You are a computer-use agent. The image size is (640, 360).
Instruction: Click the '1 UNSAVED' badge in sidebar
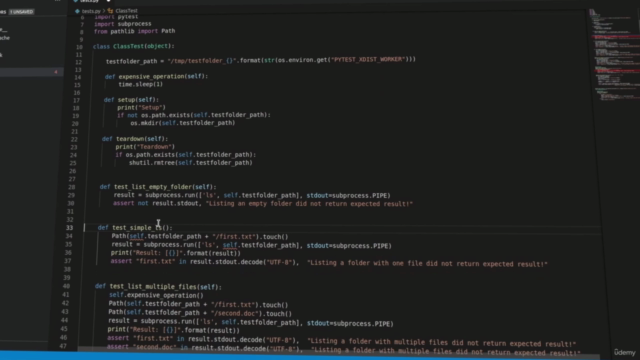point(22,12)
